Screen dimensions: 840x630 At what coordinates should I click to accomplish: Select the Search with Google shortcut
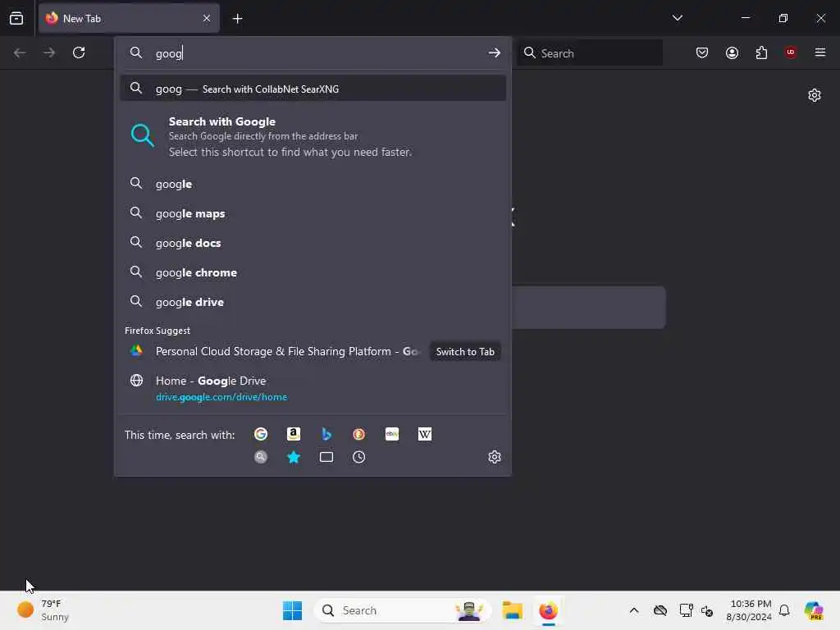point(313,136)
